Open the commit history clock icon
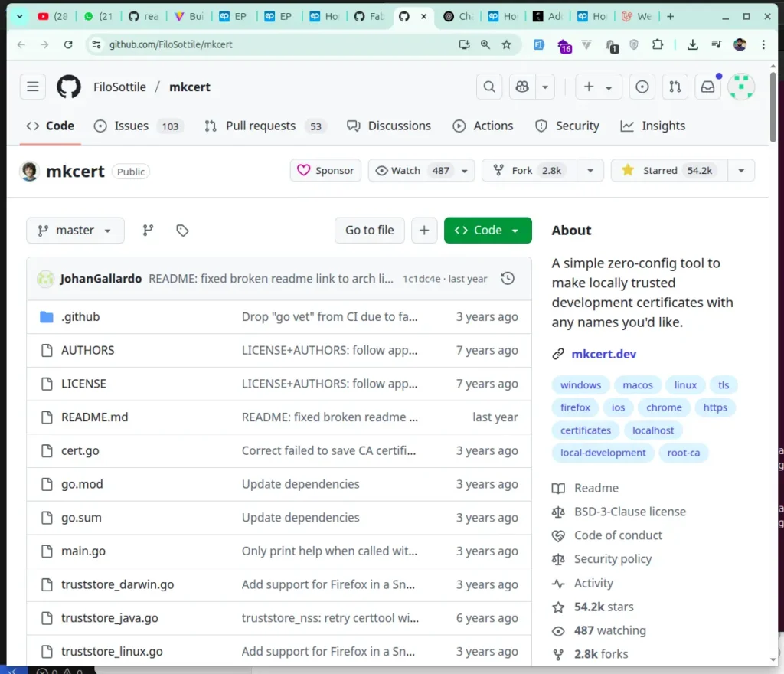The width and height of the screenshot is (784, 674). (x=508, y=279)
